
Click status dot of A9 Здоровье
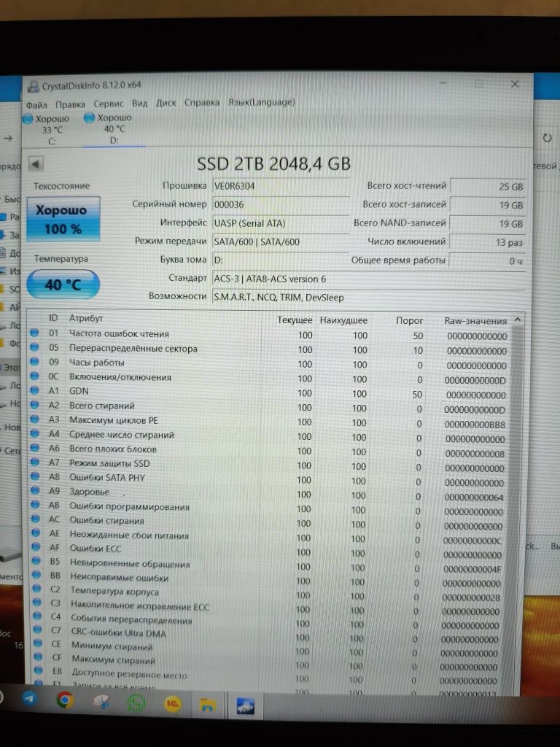[x=35, y=491]
